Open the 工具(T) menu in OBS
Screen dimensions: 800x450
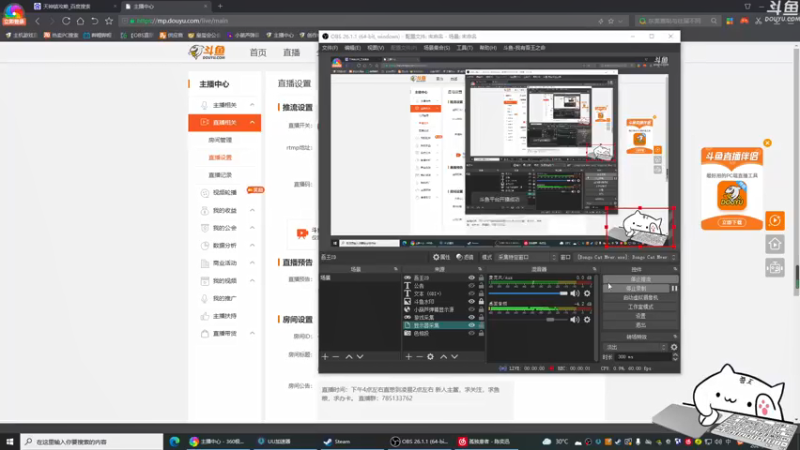[x=464, y=47]
